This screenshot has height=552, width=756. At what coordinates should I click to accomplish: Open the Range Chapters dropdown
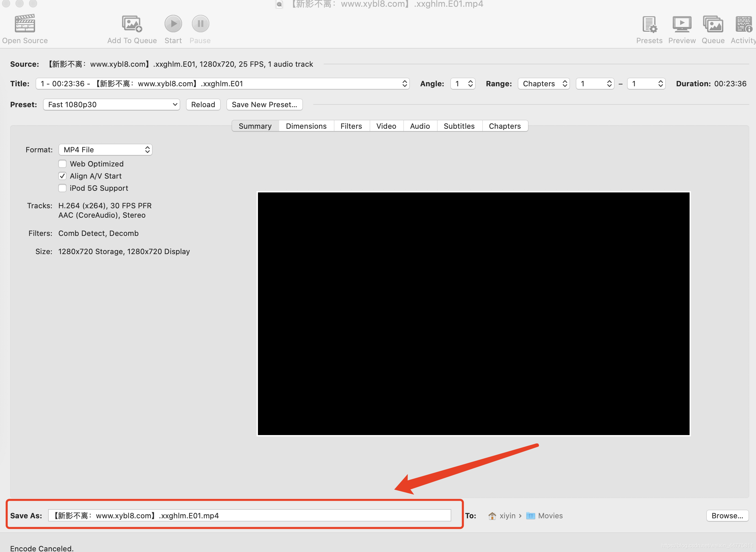pyautogui.click(x=544, y=84)
